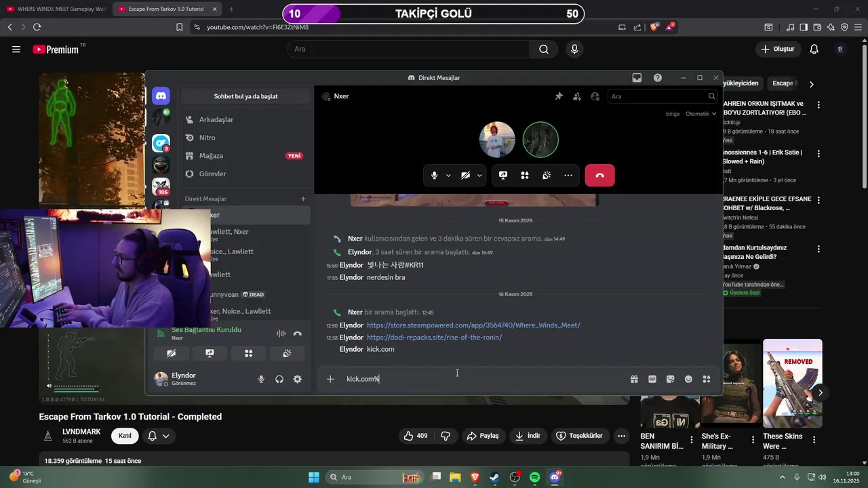Screen dimensions: 868x488
Task: Expand microphone options arrow in call
Action: 448,175
